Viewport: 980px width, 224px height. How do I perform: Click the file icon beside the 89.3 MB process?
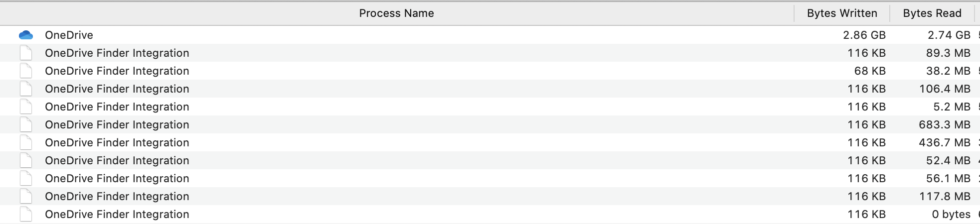[26, 53]
